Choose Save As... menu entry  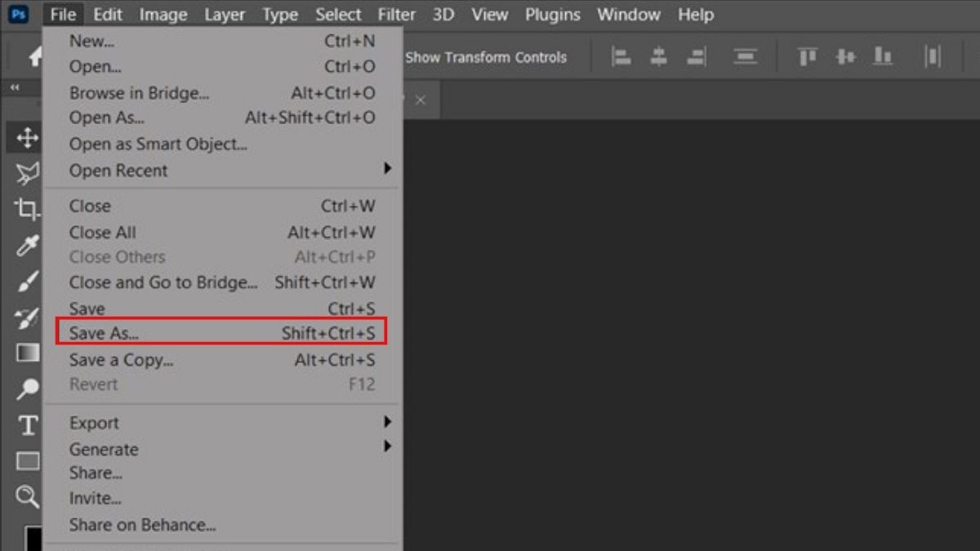pyautogui.click(x=220, y=333)
